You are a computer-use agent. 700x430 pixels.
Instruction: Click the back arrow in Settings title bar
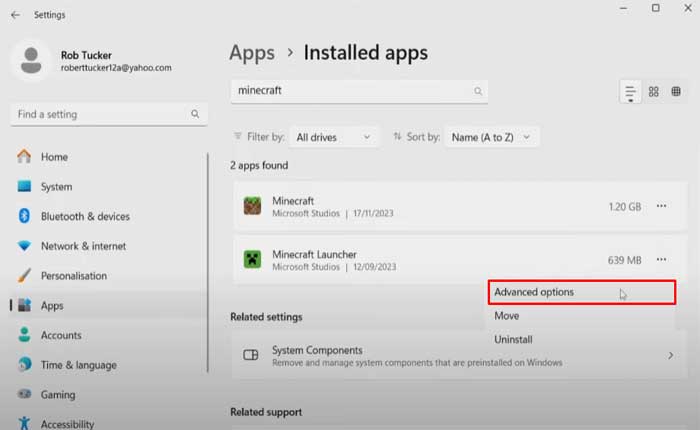tap(14, 15)
